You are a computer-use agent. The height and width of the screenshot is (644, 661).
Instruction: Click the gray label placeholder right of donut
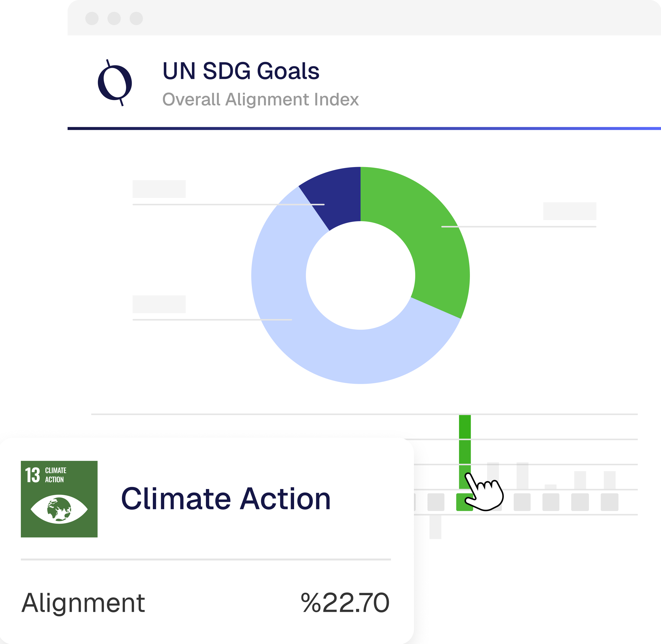pos(569,211)
